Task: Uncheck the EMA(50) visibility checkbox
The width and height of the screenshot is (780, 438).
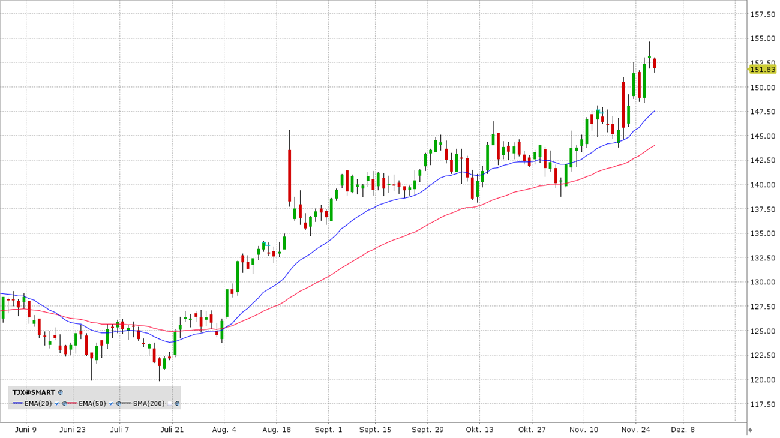Action: pos(111,404)
